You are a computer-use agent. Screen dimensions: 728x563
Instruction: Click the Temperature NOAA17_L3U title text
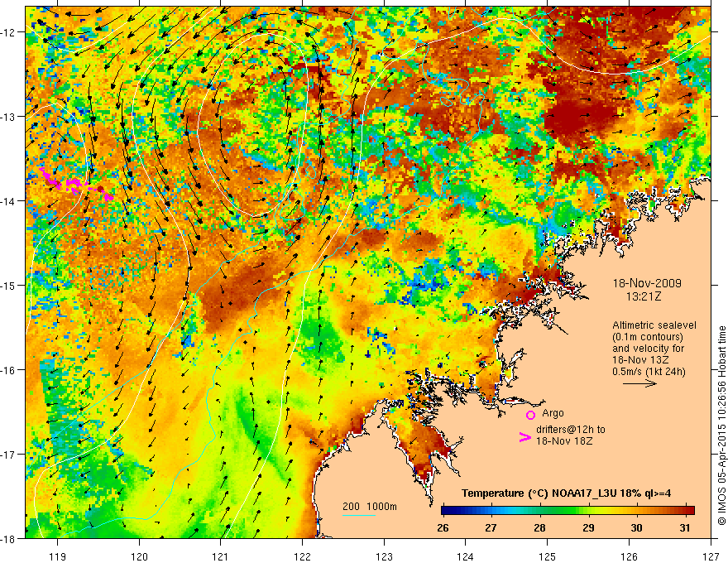tap(566, 493)
